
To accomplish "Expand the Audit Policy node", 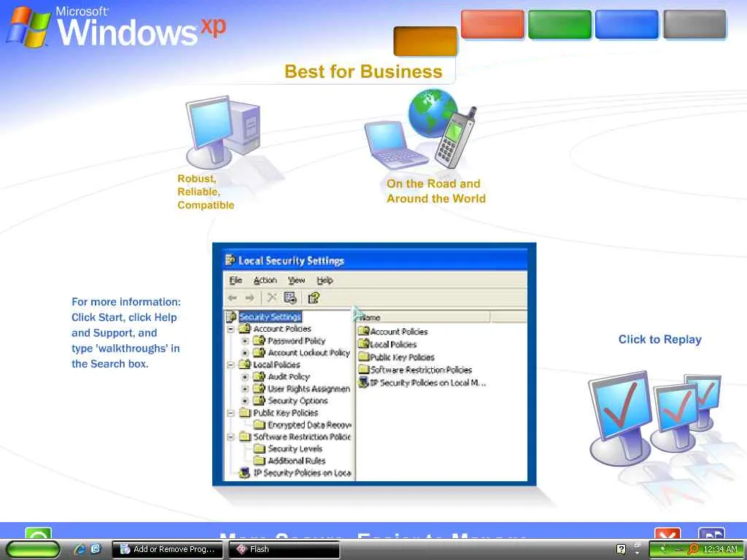I will tap(245, 377).
